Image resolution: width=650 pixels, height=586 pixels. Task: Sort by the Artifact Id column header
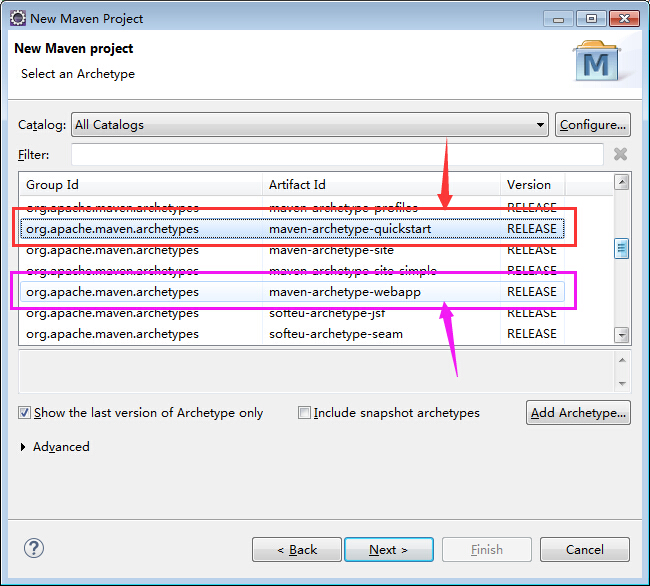pyautogui.click(x=381, y=184)
